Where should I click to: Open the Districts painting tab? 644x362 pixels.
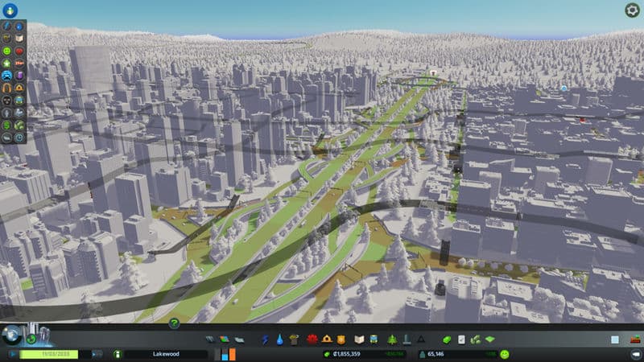(237, 340)
